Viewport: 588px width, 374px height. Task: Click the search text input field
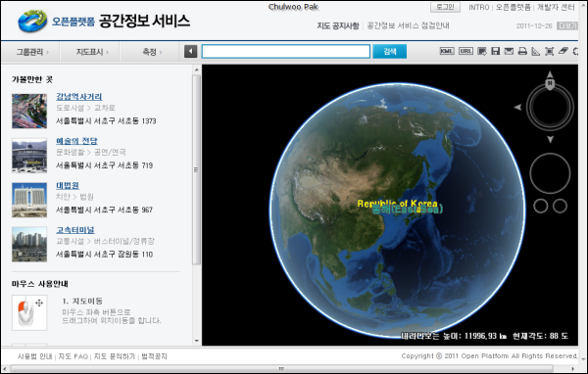coord(286,51)
